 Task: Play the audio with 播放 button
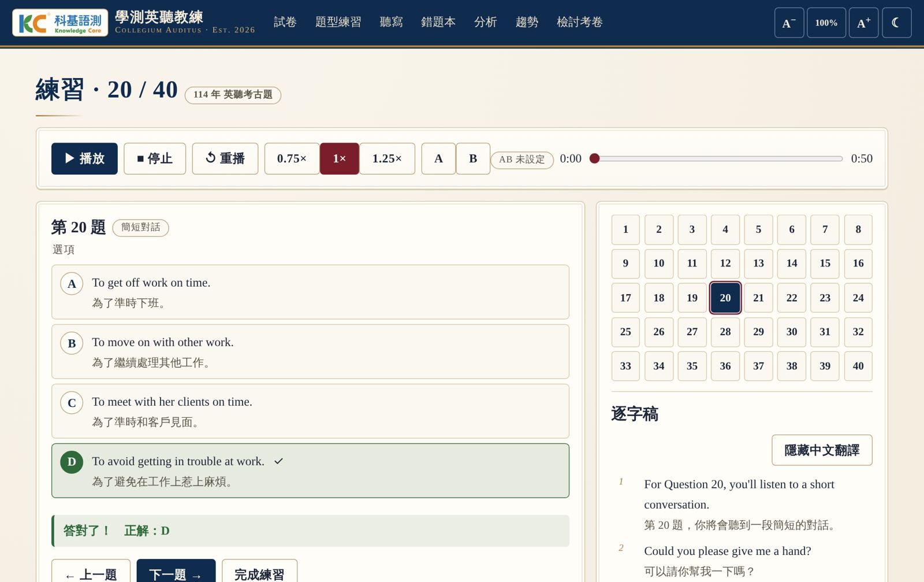click(x=84, y=158)
